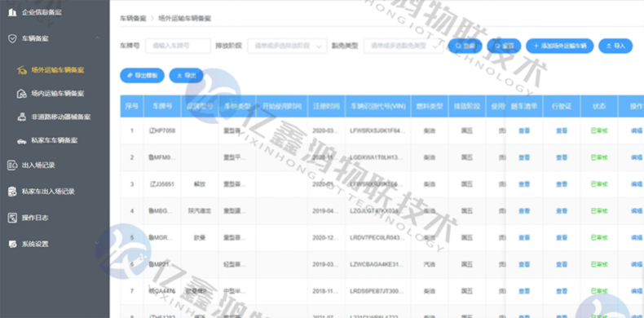Click the 私家车车辆备案 car icon
This screenshot has height=318, width=644.
point(22,140)
